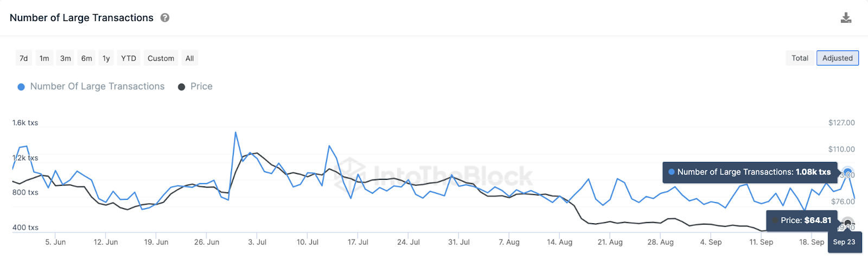Click the large transactions 1.08k tooltip
This screenshot has height=260, width=868.
click(750, 172)
